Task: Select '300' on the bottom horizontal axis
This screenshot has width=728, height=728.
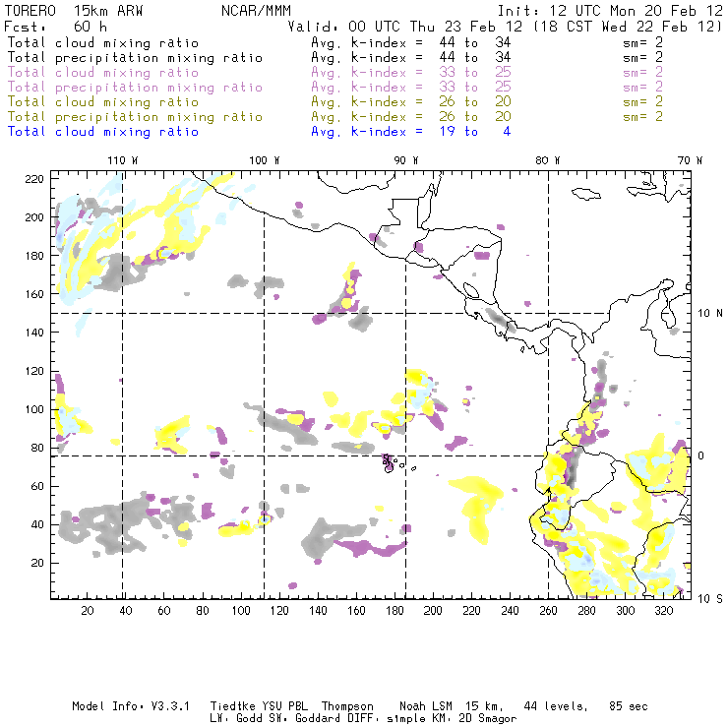Action: coord(626,611)
